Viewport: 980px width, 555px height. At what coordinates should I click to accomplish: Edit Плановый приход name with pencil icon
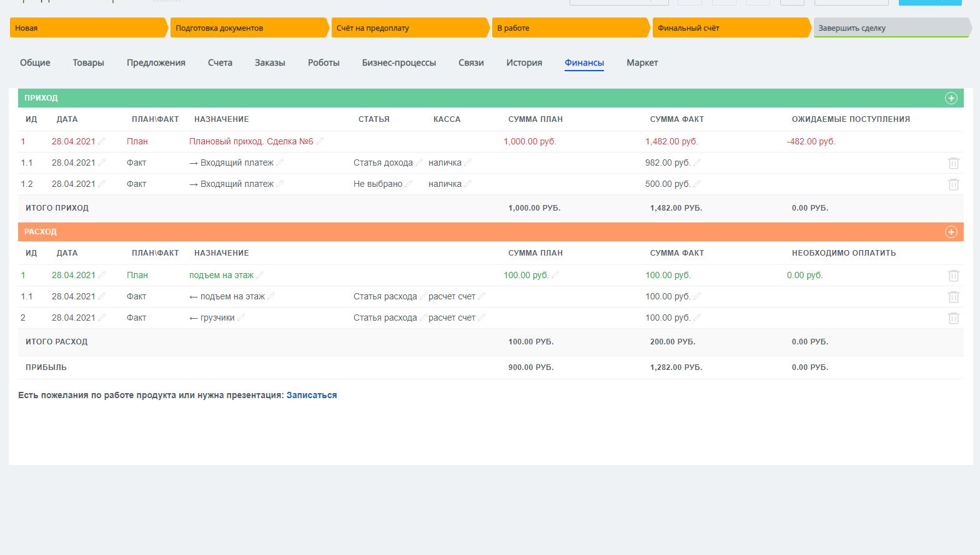320,142
